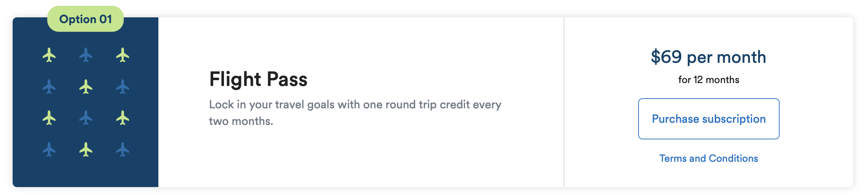
Task: Click the round trip credit description text
Action: tap(355, 113)
